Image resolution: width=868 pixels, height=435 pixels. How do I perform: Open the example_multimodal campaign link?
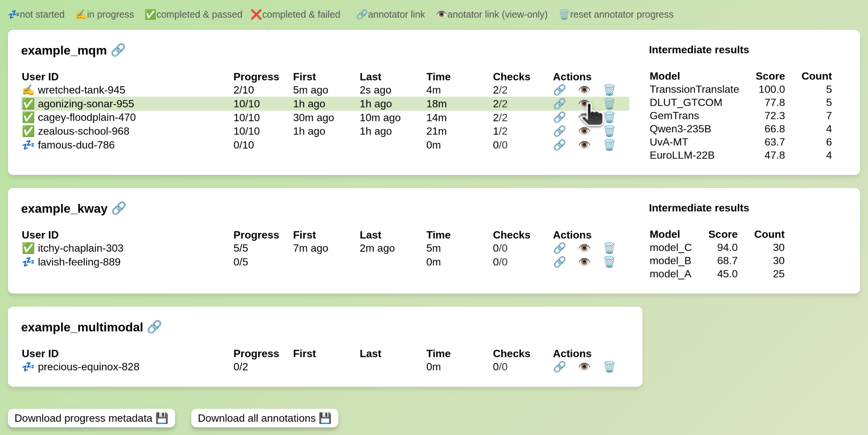pos(154,327)
